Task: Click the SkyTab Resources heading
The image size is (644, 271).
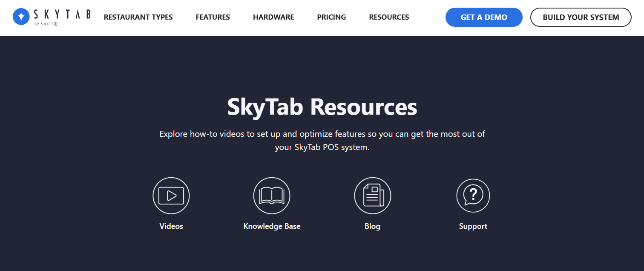Action: (x=322, y=107)
